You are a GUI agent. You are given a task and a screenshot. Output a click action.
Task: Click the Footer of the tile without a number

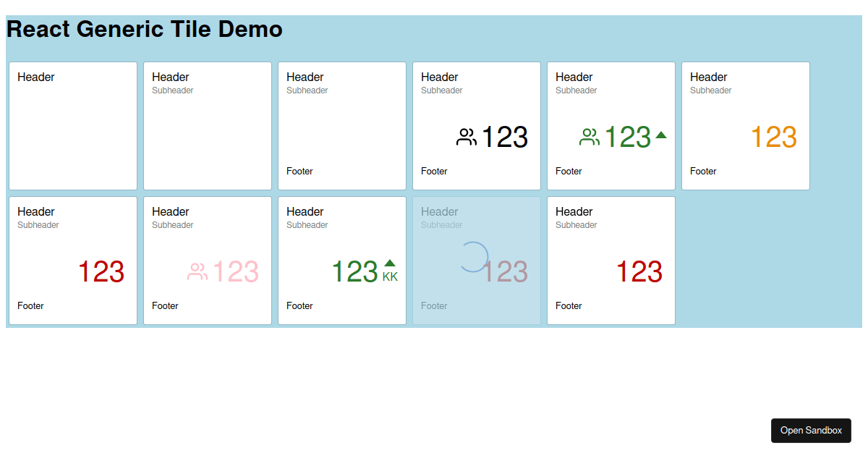(x=299, y=172)
